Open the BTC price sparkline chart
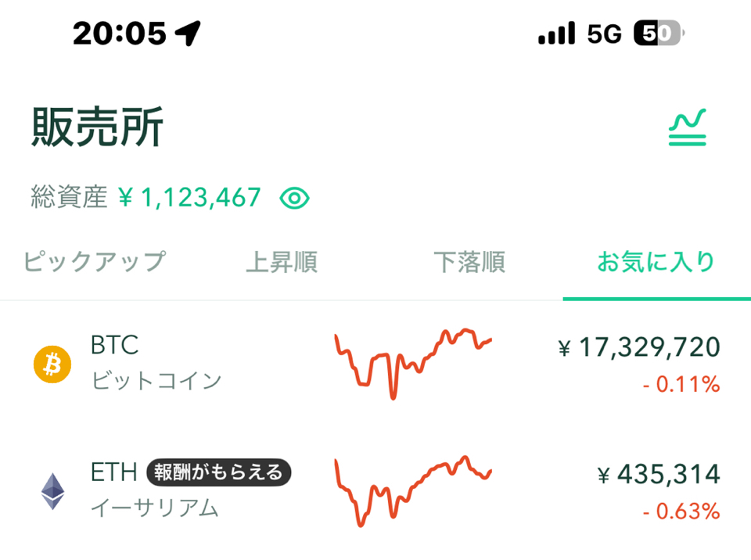The width and height of the screenshot is (751, 560). pyautogui.click(x=413, y=364)
